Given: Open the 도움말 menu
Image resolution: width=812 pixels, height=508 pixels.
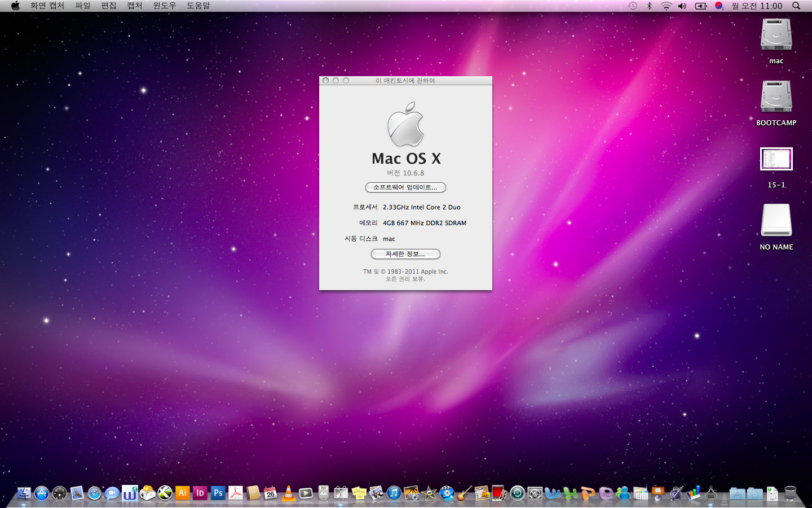Looking at the screenshot, I should coord(198,6).
